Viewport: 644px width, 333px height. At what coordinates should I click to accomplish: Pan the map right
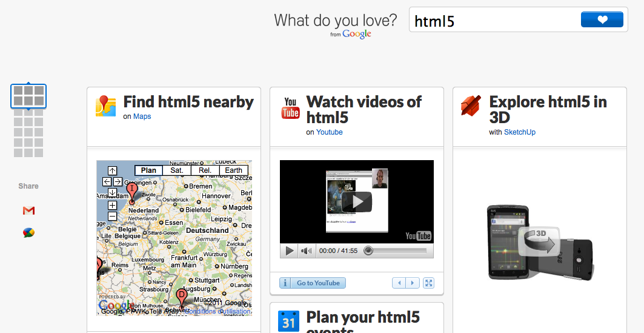pos(118,181)
